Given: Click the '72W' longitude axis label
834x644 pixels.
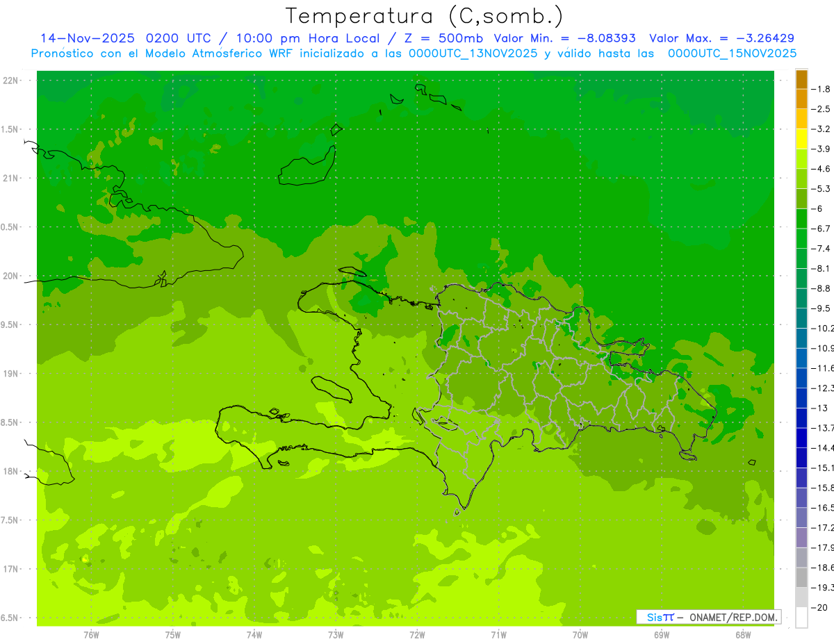Looking at the screenshot, I should point(417,635).
